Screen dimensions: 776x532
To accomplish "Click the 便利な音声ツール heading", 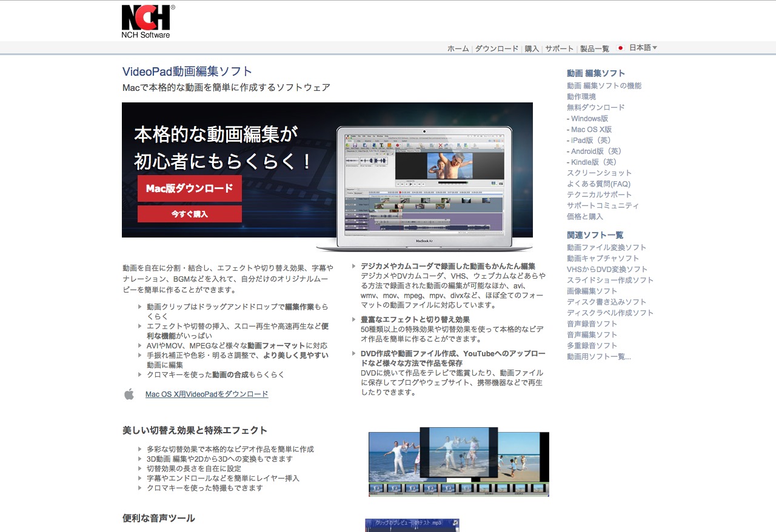I will click(x=159, y=518).
